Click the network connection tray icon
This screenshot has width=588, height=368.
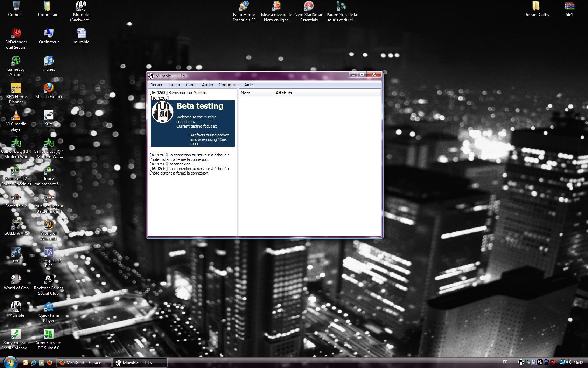point(562,362)
